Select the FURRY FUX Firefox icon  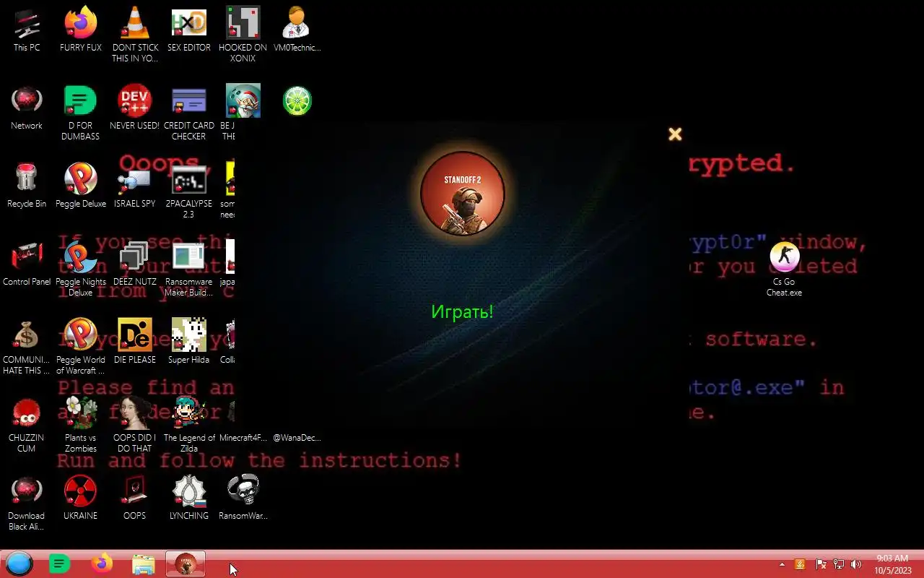[x=81, y=29]
